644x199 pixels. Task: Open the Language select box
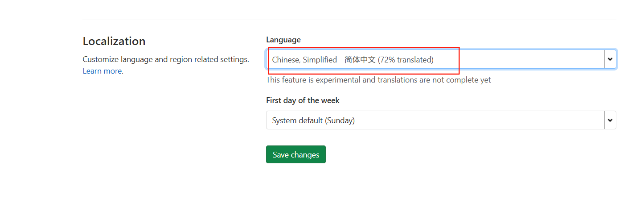[441, 59]
